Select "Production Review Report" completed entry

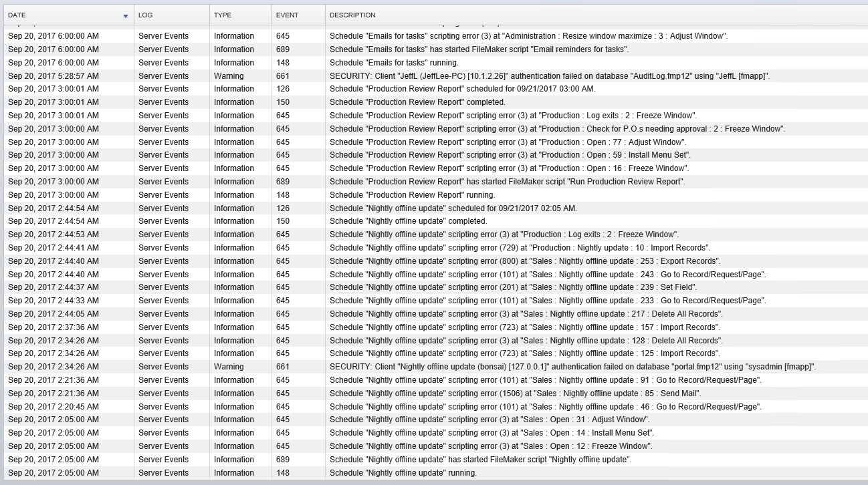pyautogui.click(x=417, y=102)
